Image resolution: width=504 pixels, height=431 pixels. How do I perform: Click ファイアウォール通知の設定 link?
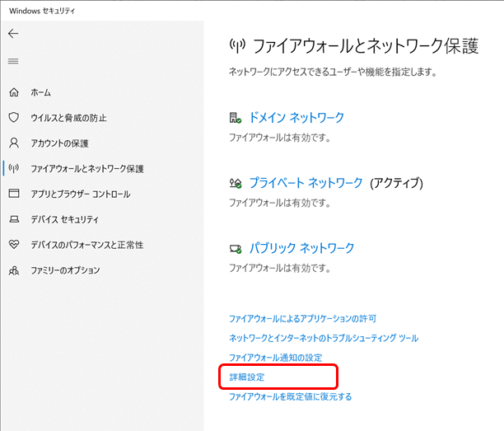[275, 358]
